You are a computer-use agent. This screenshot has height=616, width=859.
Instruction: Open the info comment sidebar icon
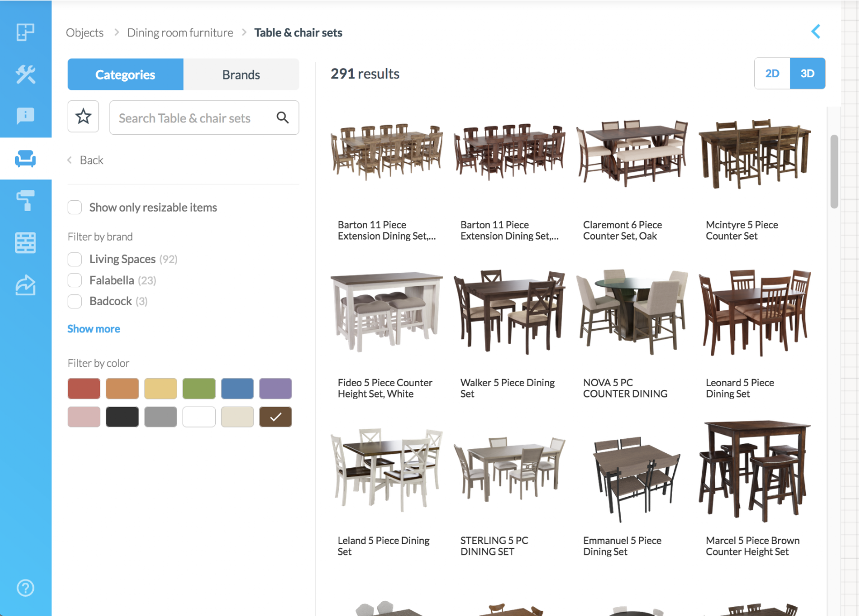click(25, 115)
